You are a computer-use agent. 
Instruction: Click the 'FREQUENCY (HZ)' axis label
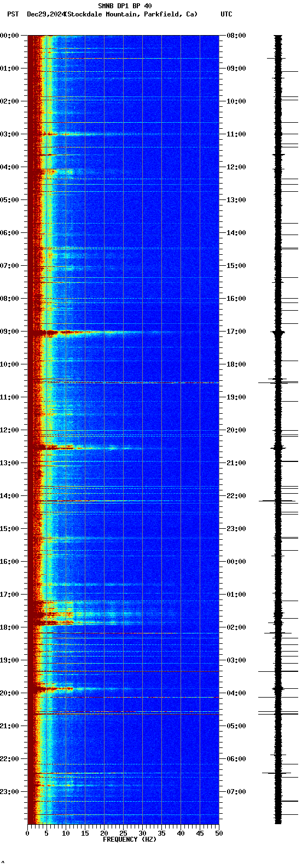[x=130, y=839]
